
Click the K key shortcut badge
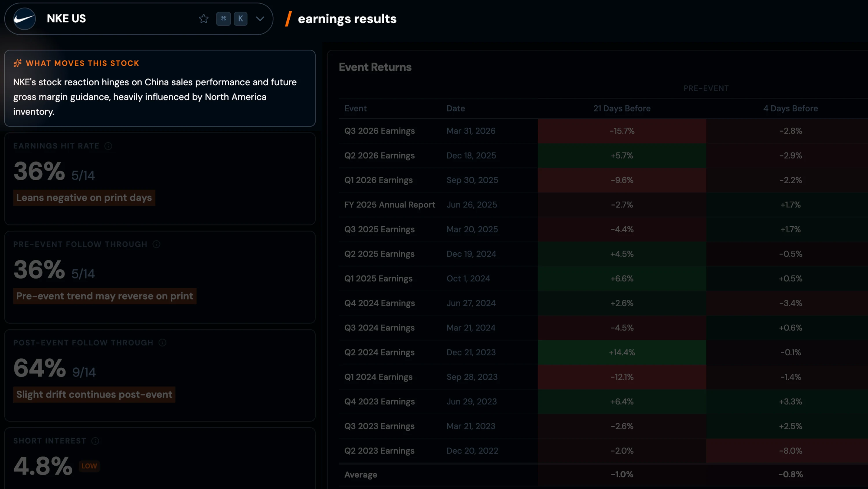[241, 19]
